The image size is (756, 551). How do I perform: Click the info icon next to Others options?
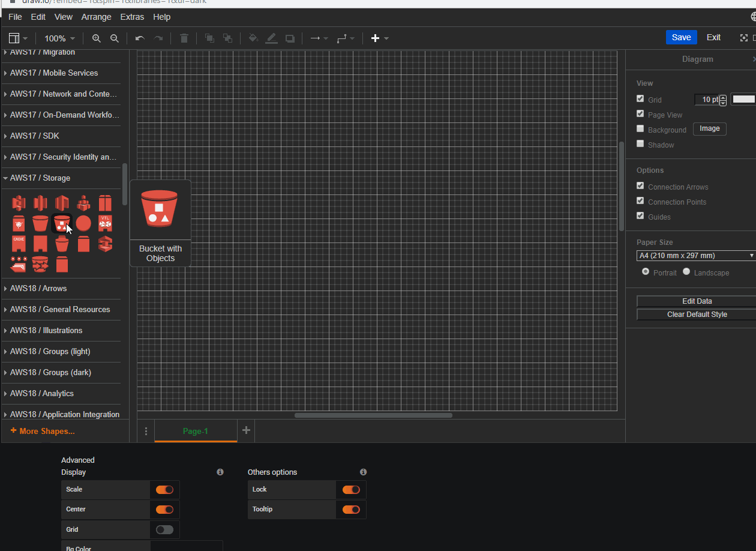tap(363, 472)
